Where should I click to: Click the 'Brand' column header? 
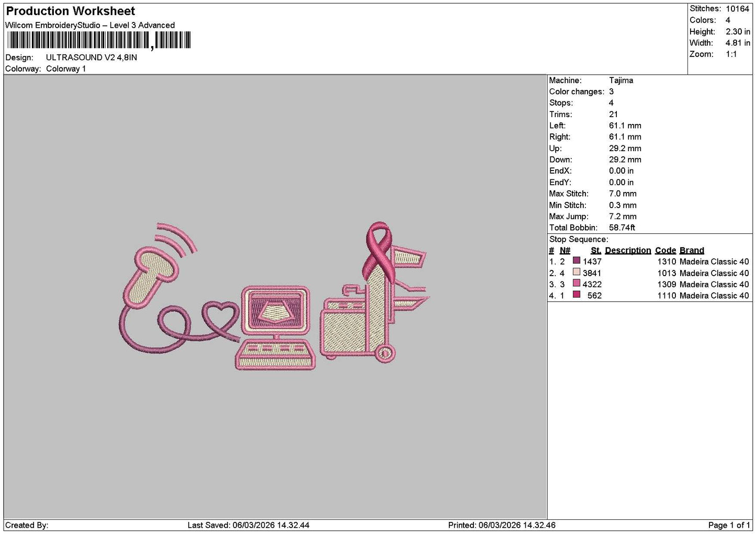pyautogui.click(x=692, y=251)
